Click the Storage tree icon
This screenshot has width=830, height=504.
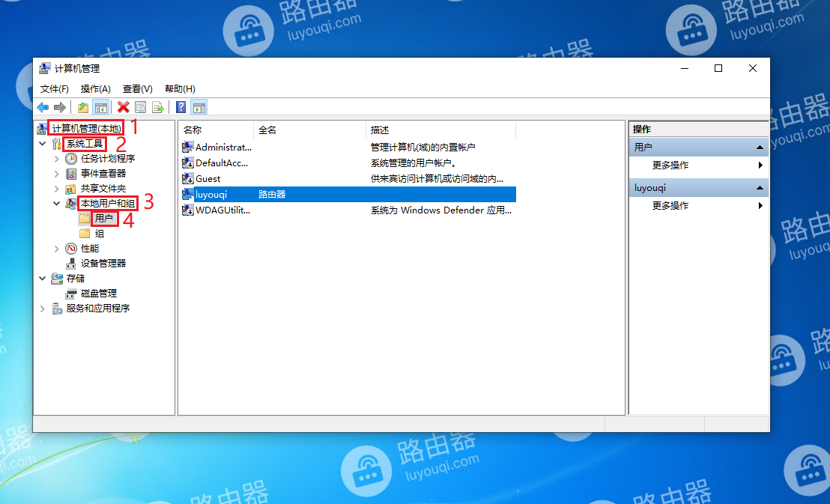(57, 279)
